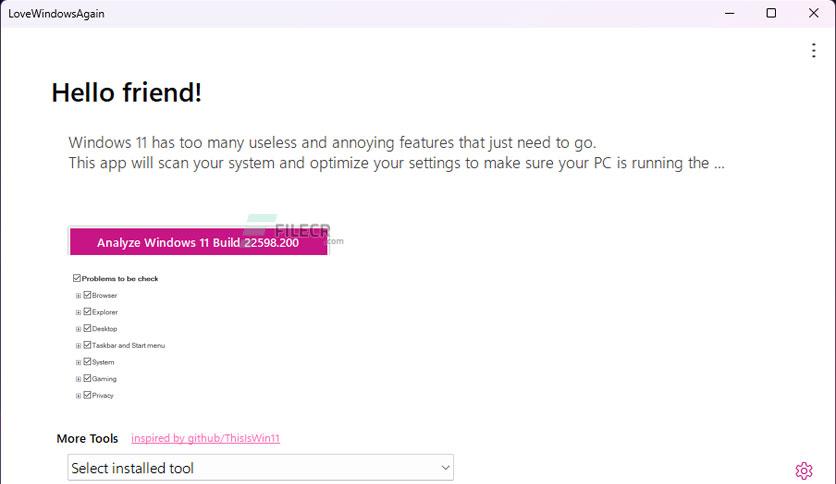Expand the Gaming tree node
The width and height of the screenshot is (836, 484).
pos(78,379)
